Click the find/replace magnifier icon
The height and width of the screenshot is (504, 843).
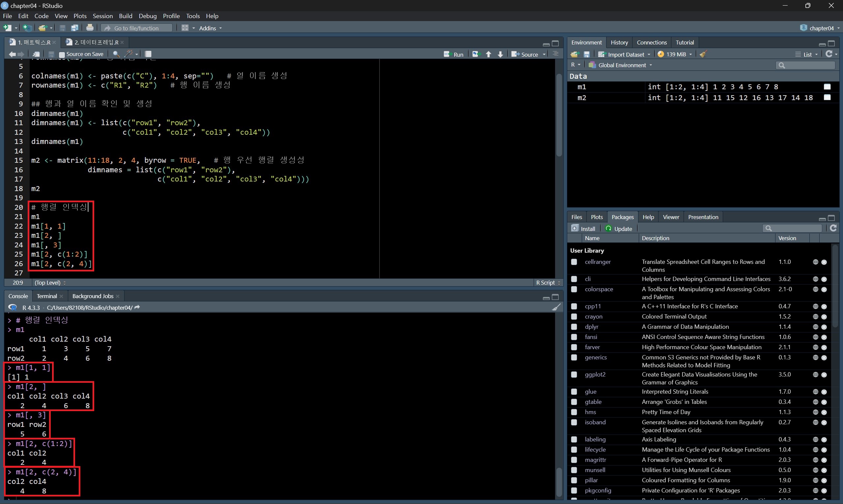pyautogui.click(x=116, y=54)
